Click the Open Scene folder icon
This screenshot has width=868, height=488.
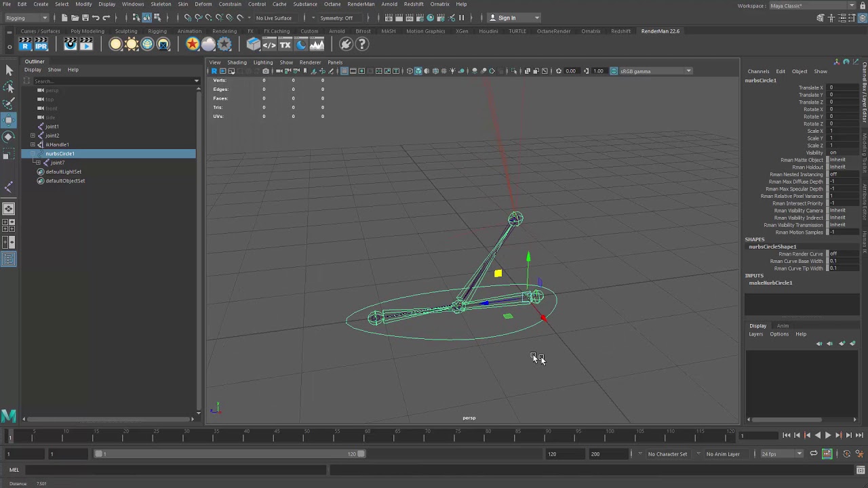pos(75,18)
